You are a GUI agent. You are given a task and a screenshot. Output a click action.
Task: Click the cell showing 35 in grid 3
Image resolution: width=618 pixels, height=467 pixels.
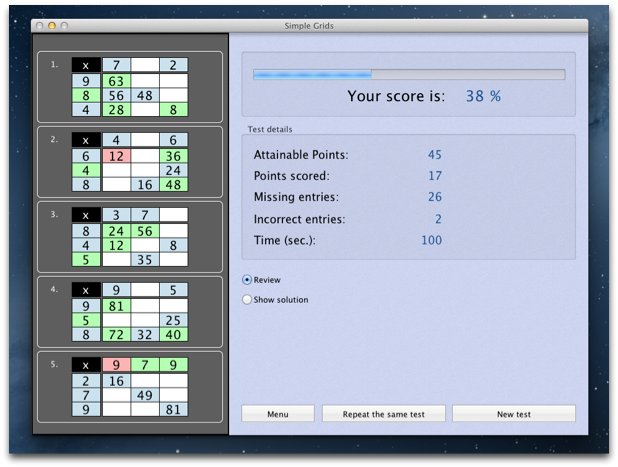pos(144,259)
